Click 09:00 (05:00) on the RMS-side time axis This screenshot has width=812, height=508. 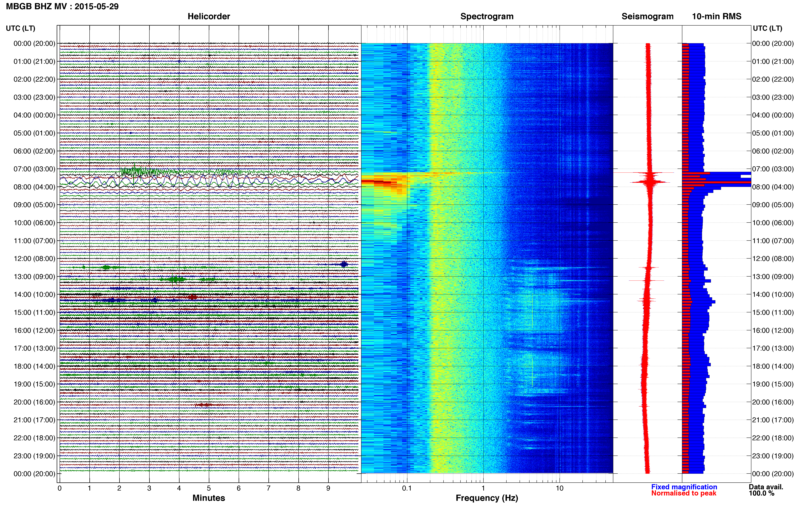(773, 205)
